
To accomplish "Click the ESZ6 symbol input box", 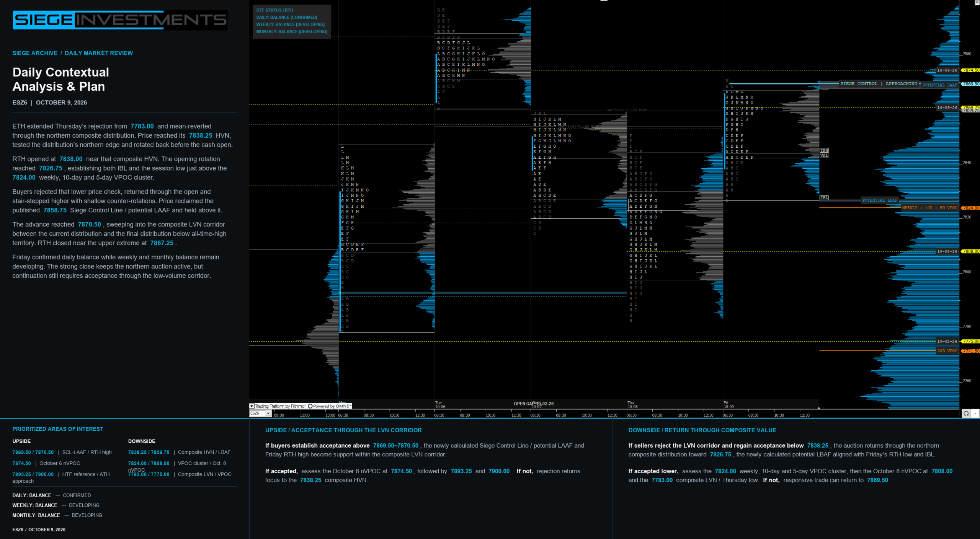I will (257, 413).
